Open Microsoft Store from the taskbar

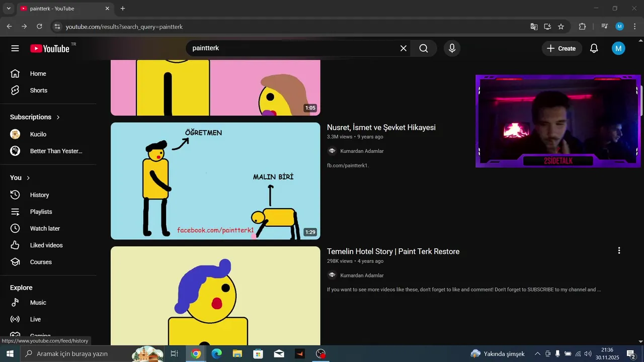258,354
